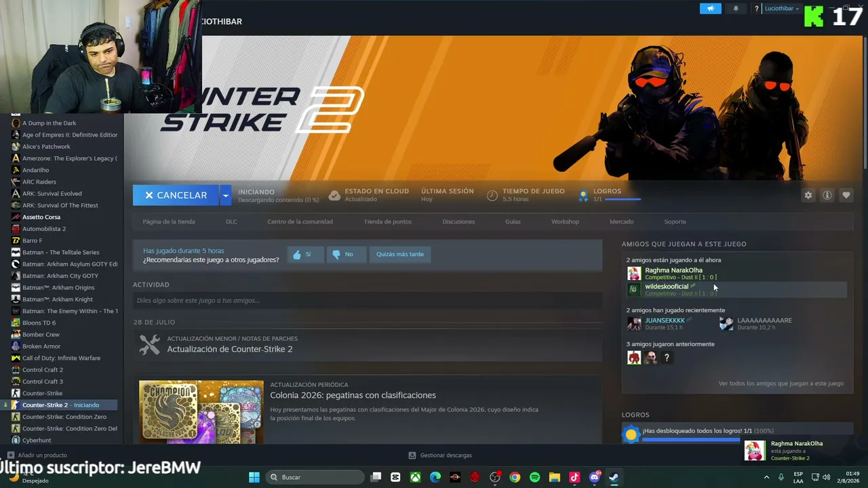
Task: Open the Actualización de Counter-Strike 2 news
Action: pyautogui.click(x=230, y=349)
